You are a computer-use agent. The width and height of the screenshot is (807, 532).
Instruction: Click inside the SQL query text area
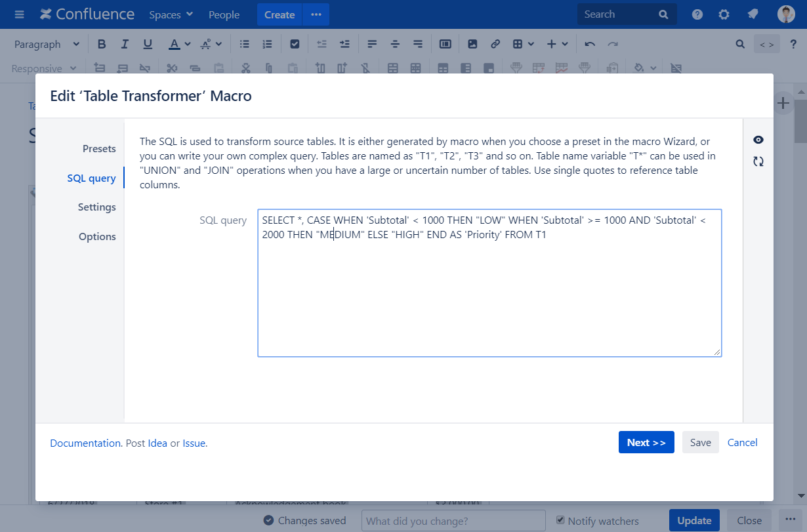(x=489, y=282)
